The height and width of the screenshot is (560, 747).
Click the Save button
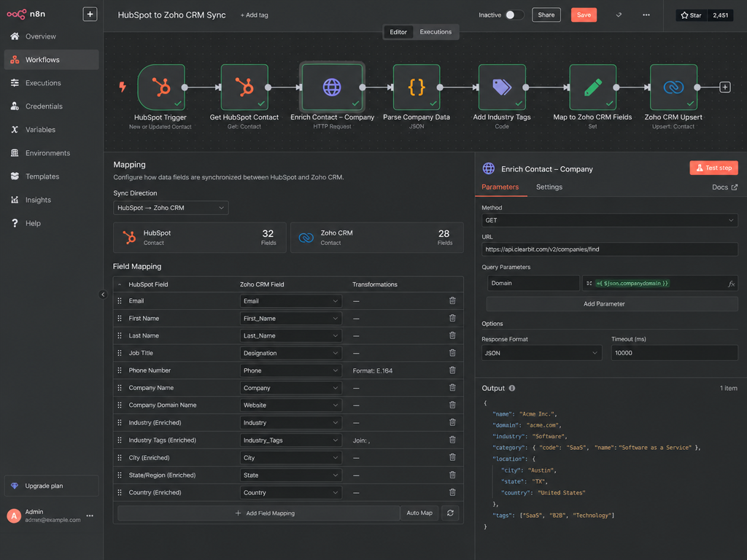[x=584, y=15]
